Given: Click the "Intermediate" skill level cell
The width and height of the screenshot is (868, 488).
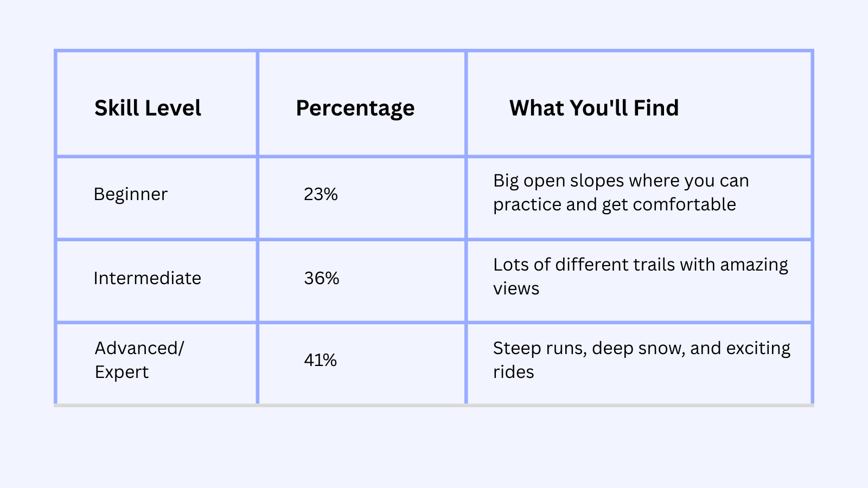Looking at the screenshot, I should click(147, 278).
